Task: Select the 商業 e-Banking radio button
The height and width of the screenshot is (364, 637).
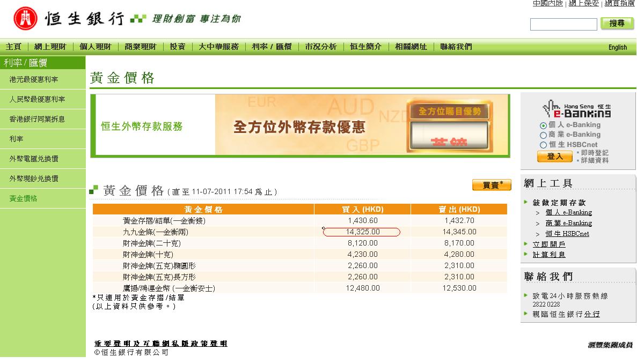Action: [x=543, y=135]
